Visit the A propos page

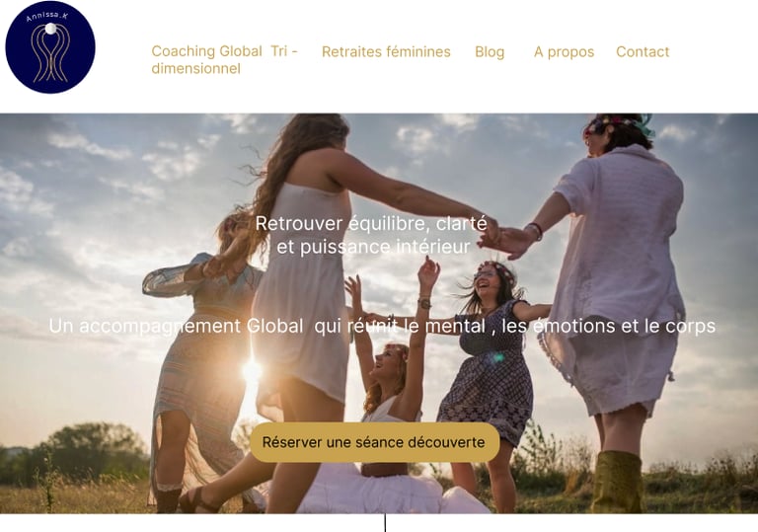(x=564, y=51)
